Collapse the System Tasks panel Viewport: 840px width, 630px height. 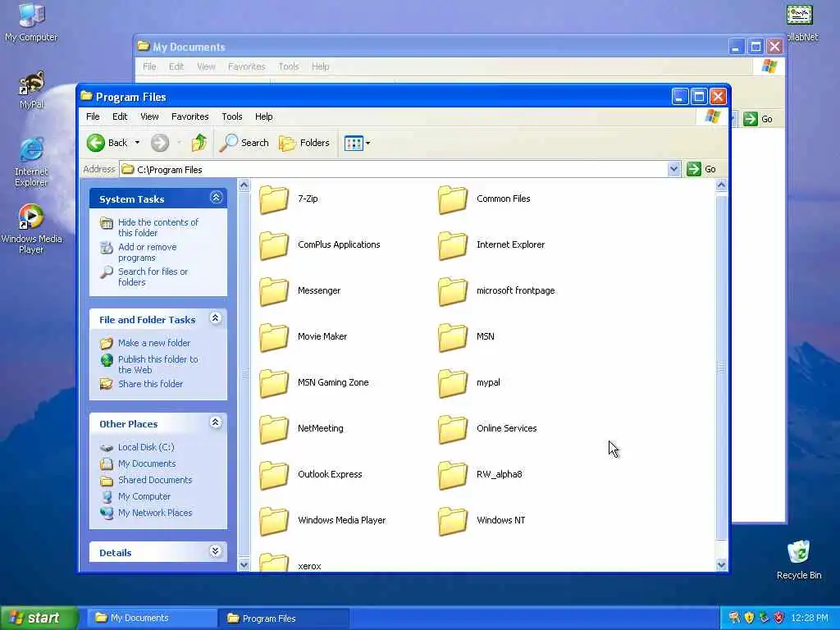point(216,198)
